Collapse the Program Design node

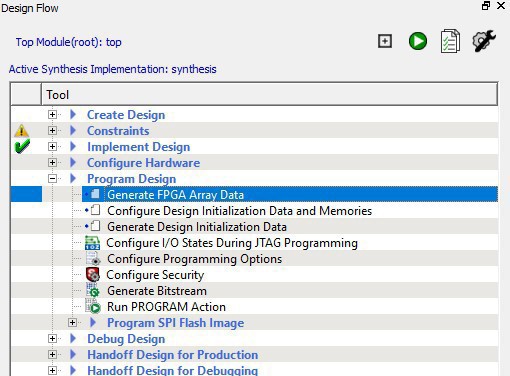(52, 179)
